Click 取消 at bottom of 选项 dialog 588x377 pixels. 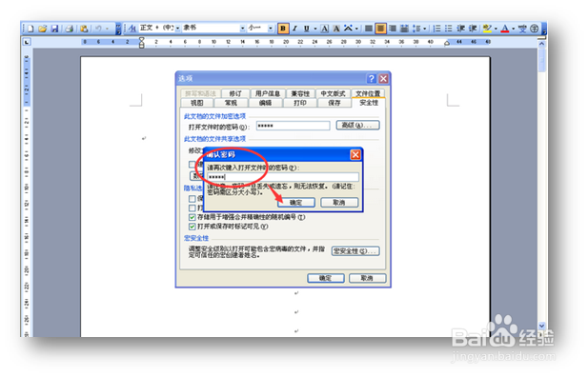pos(367,278)
